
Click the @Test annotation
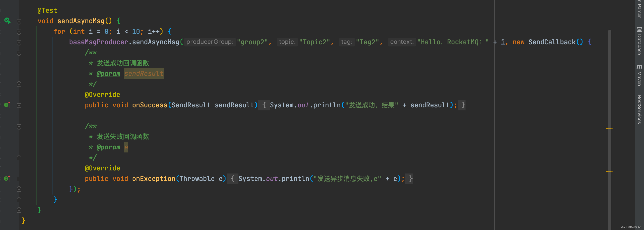[47, 11]
